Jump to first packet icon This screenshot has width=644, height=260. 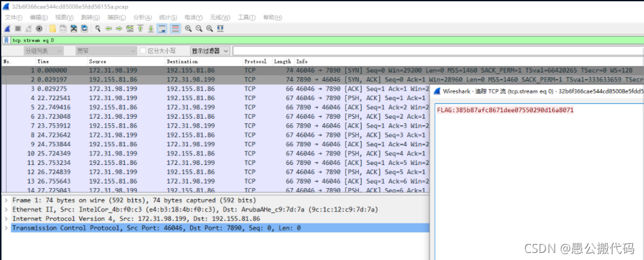point(141,29)
